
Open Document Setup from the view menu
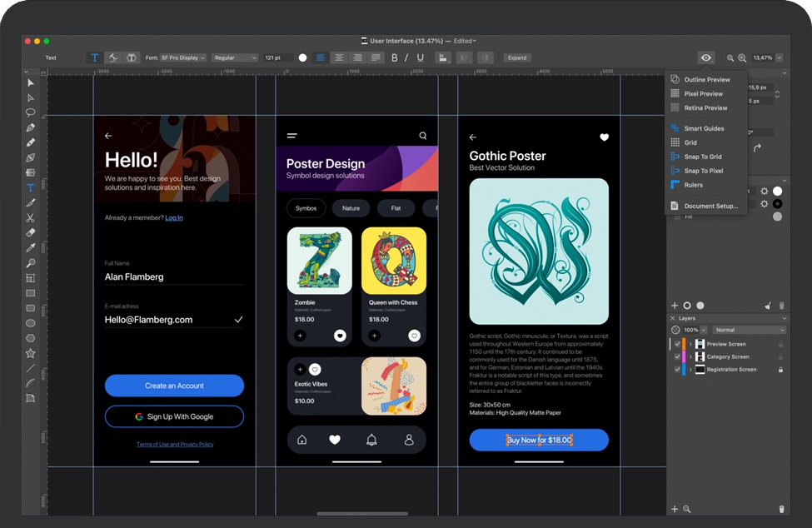coord(710,206)
